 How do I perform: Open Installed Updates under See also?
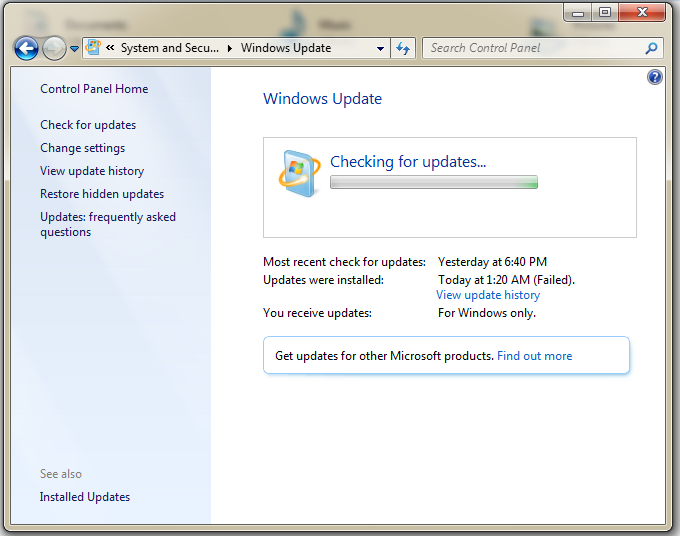tap(85, 497)
